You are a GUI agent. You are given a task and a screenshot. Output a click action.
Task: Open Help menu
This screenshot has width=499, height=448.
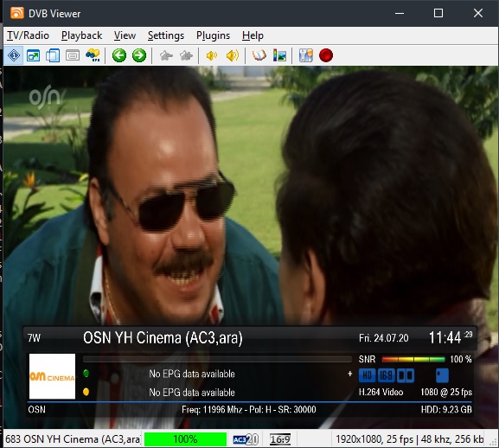(253, 35)
